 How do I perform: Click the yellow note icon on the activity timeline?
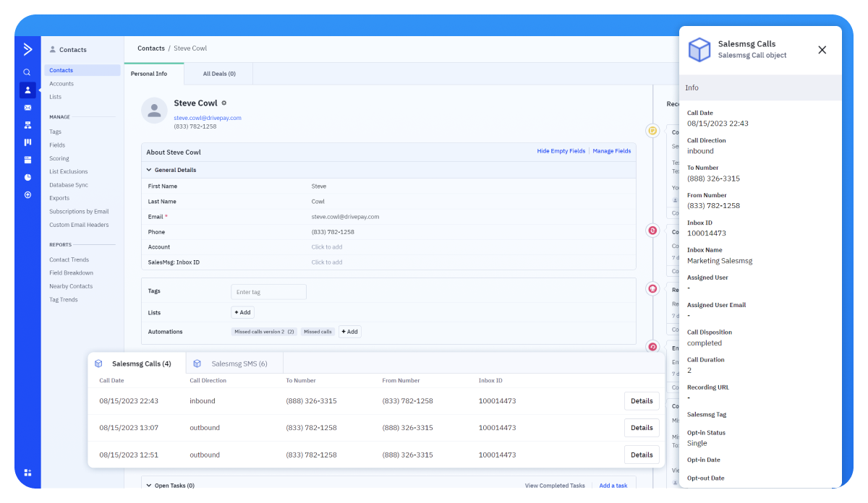click(652, 130)
